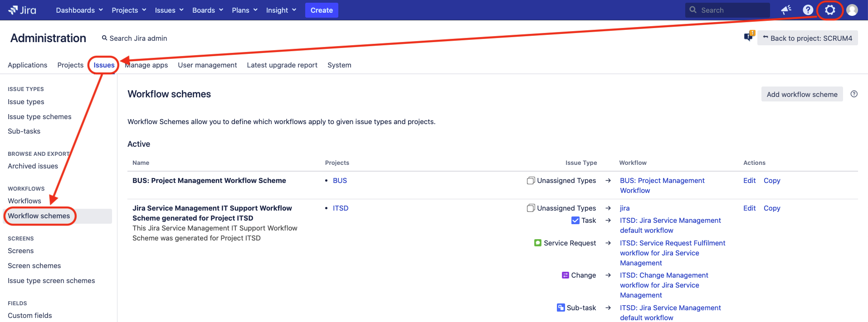
Task: Edit the ITSD workflow scheme
Action: click(x=749, y=208)
